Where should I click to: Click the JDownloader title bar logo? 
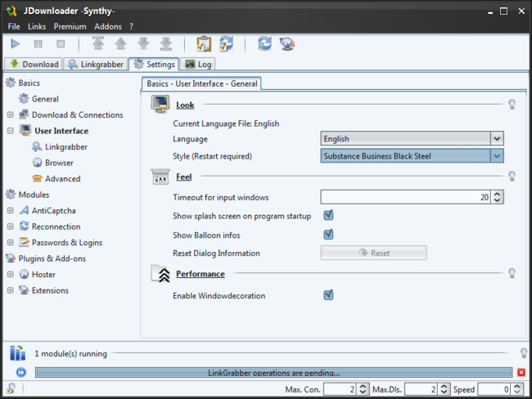coord(12,11)
